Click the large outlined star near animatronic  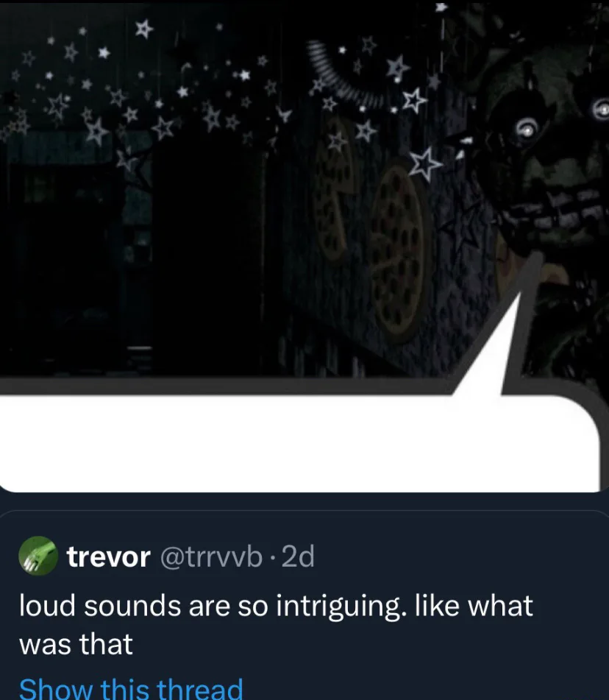point(426,164)
